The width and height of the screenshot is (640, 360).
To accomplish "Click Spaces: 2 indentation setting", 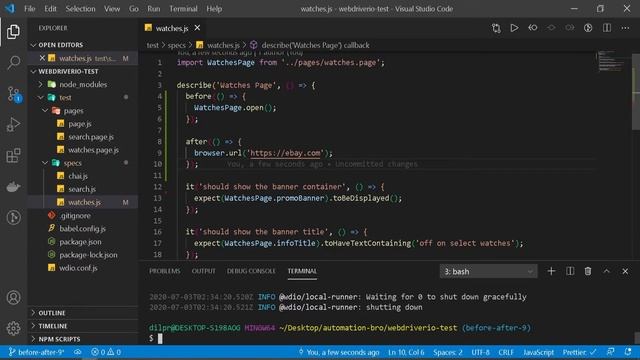I will point(448,352).
